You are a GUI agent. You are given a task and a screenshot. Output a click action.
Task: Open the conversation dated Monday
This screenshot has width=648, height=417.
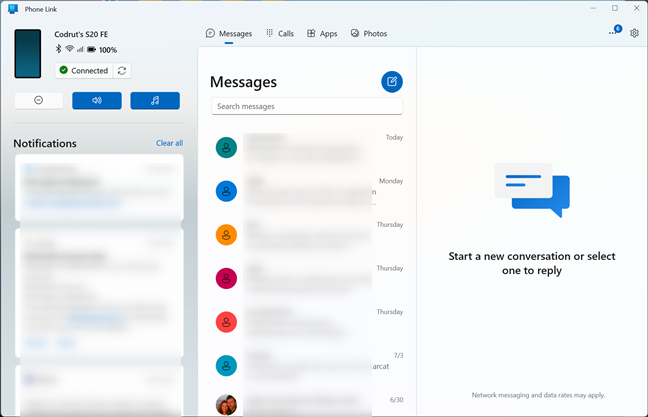click(309, 191)
